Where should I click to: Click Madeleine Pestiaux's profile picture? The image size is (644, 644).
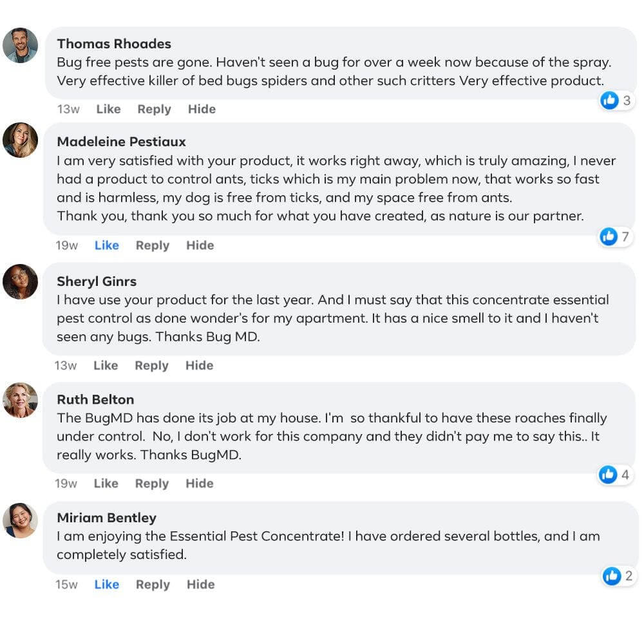click(x=20, y=140)
